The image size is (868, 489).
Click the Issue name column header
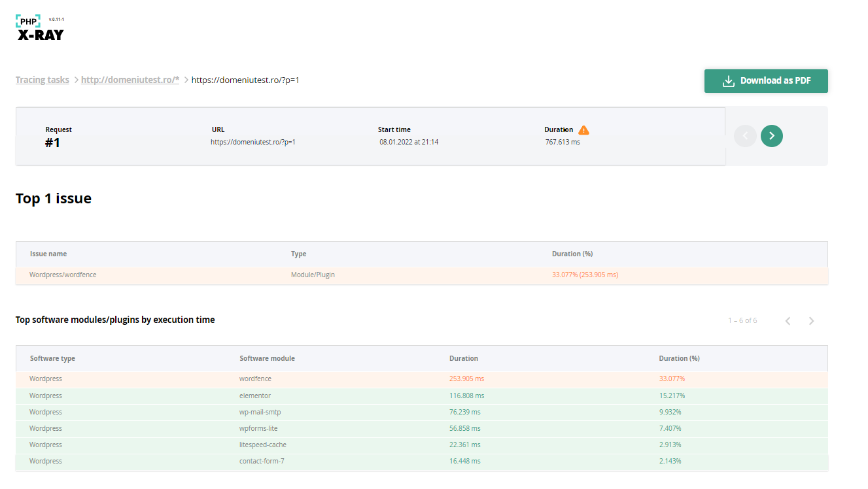pyautogui.click(x=48, y=254)
